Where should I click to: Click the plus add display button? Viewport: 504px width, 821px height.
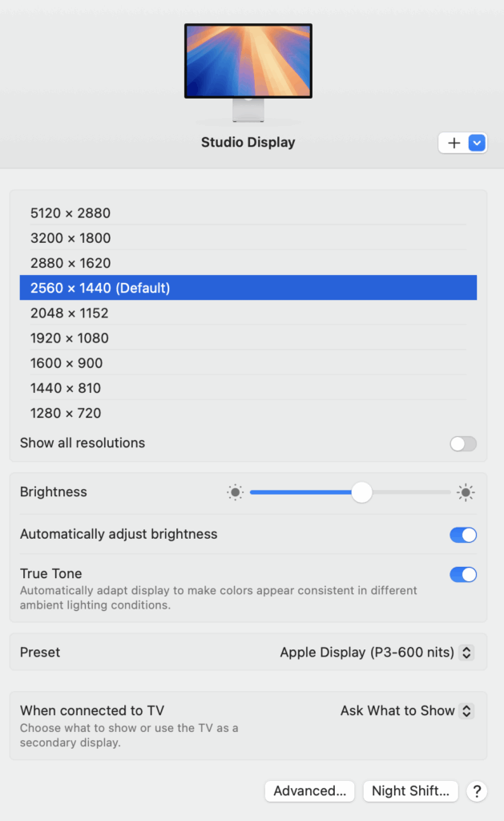(x=454, y=143)
